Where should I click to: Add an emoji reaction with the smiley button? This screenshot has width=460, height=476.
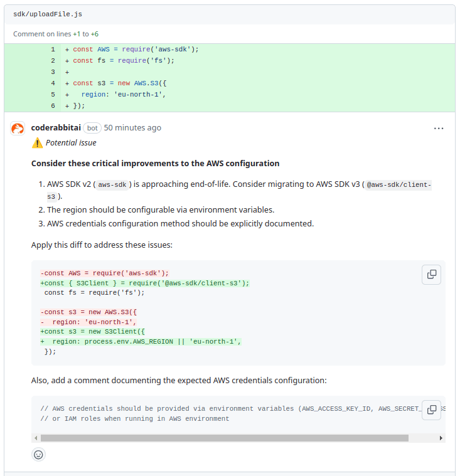tap(38, 455)
